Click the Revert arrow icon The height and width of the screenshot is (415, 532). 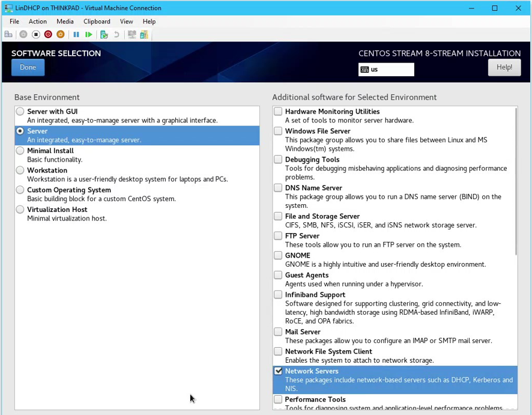point(116,34)
